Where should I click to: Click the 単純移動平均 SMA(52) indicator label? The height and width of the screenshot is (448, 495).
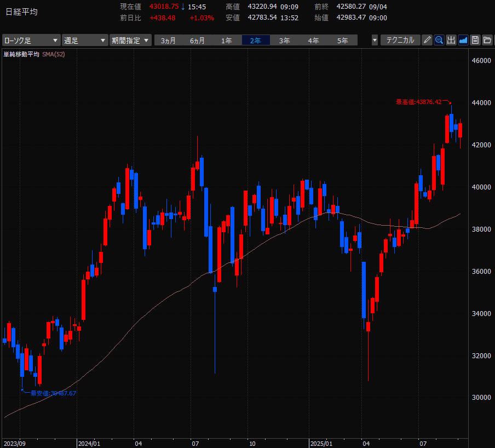coord(34,54)
